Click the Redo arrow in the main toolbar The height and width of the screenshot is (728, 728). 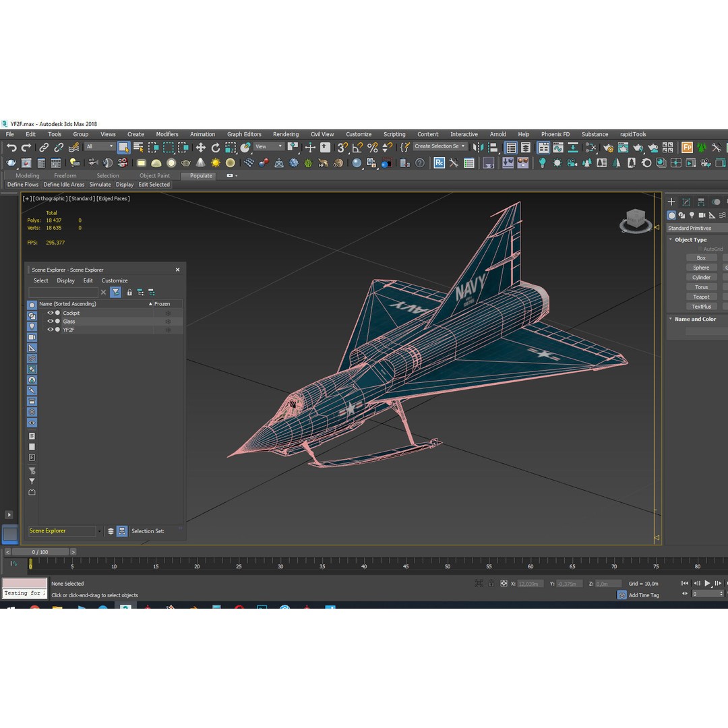pyautogui.click(x=26, y=148)
